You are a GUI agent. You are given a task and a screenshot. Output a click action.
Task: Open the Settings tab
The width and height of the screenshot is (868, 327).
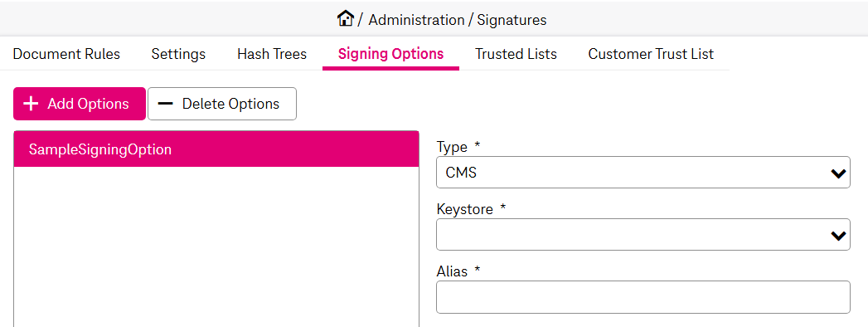pos(178,54)
